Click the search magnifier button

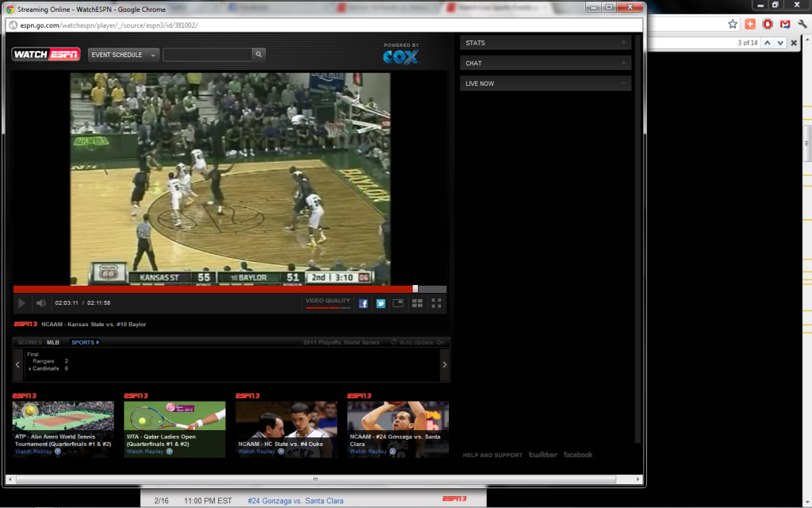259,55
